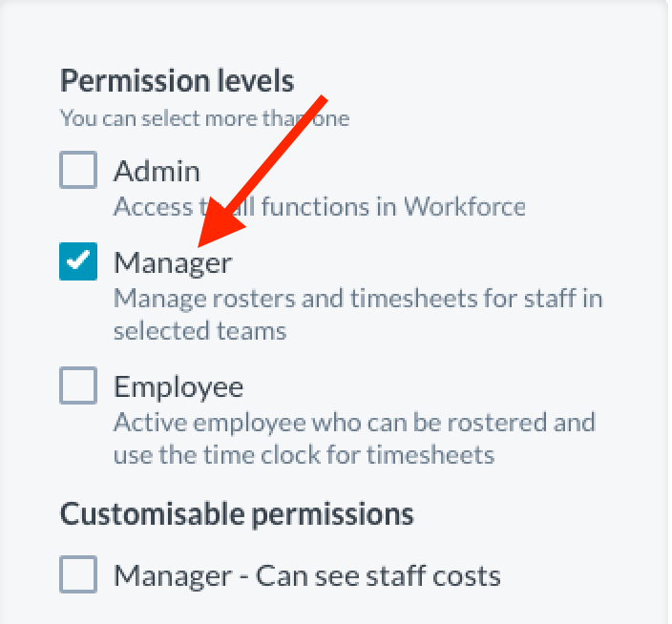Select the Admin label text
Image resolution: width=672 pixels, height=624 pixels.
coord(157,172)
